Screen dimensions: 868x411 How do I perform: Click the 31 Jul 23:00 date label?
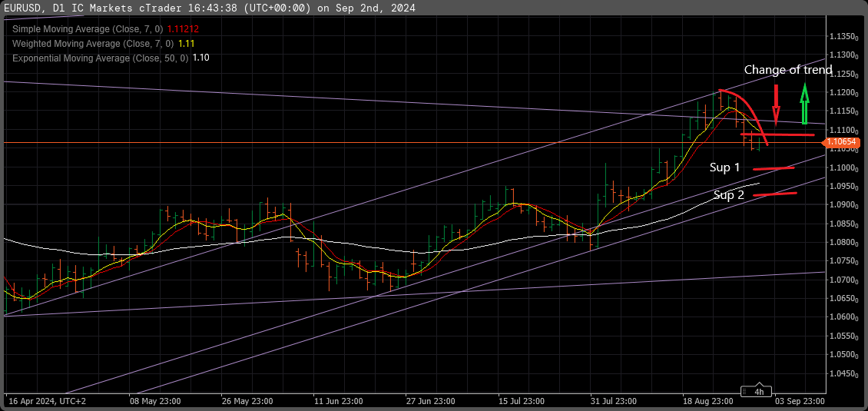(615, 401)
